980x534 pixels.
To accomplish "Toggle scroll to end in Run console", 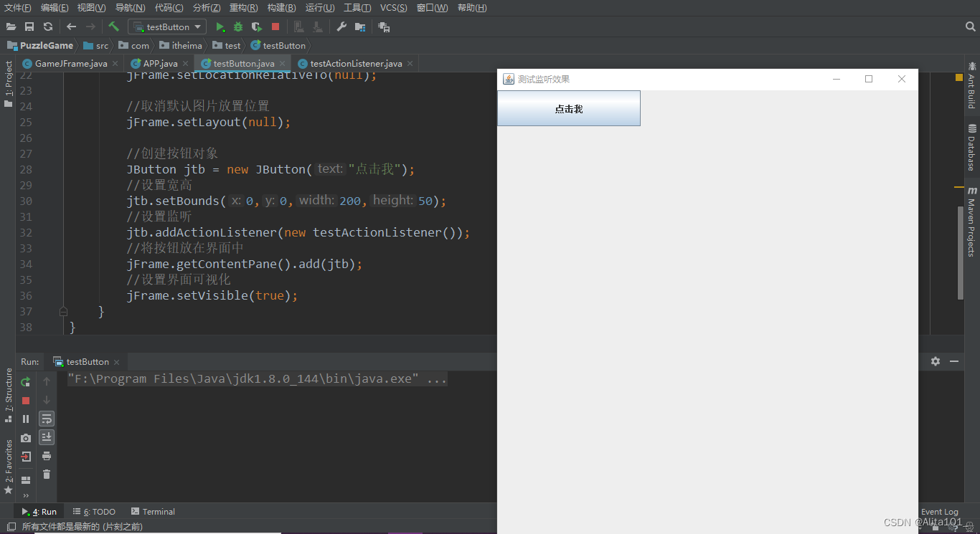I will [47, 437].
